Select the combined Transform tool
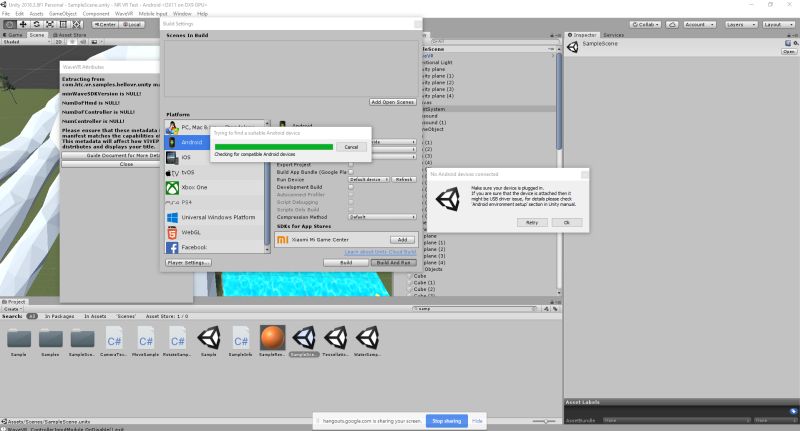 click(x=76, y=24)
